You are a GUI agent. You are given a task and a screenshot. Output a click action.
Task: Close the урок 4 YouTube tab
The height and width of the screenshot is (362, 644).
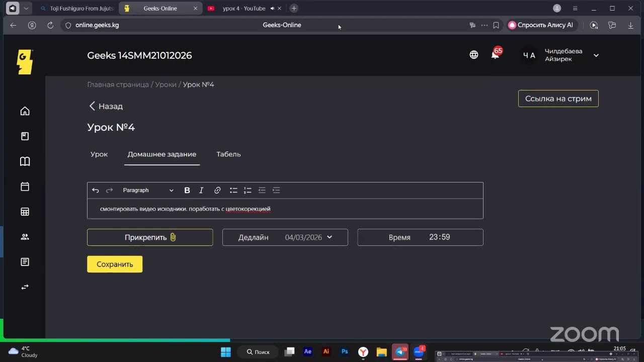pyautogui.click(x=279, y=8)
